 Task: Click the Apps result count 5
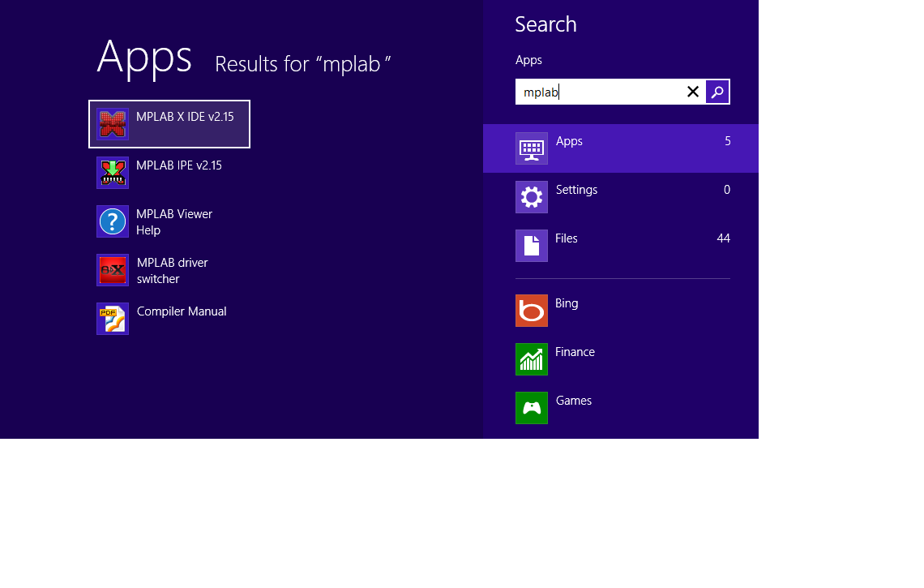[x=728, y=141]
